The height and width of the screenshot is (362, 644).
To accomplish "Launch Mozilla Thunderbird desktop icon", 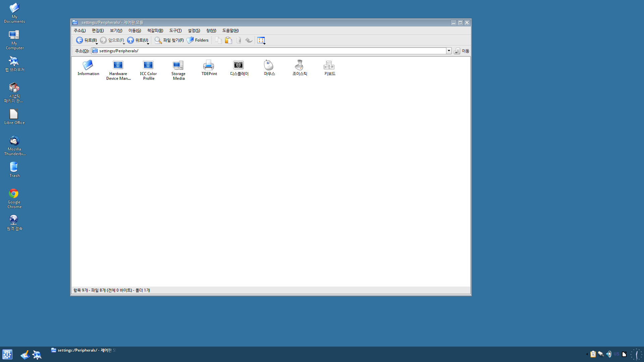I will tap(14, 145).
